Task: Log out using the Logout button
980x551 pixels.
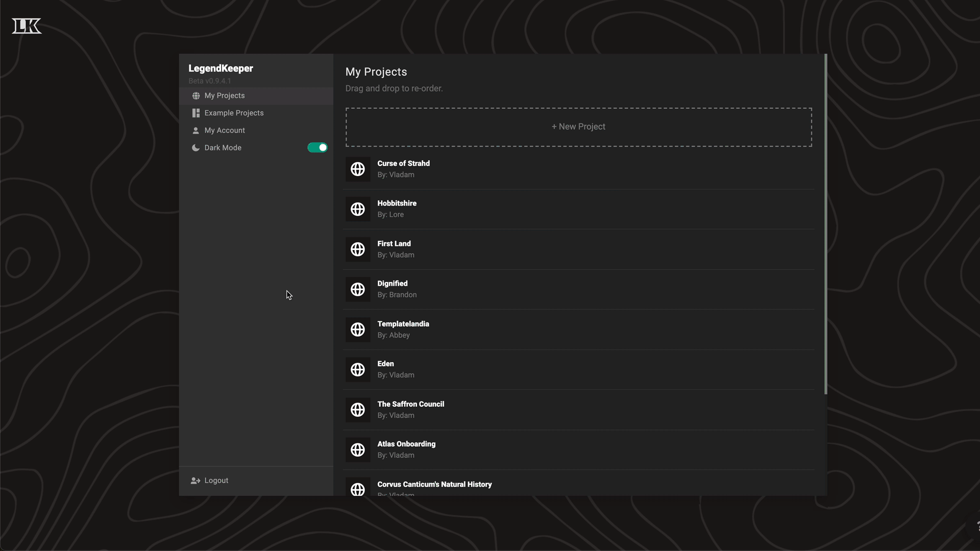Action: [216, 481]
